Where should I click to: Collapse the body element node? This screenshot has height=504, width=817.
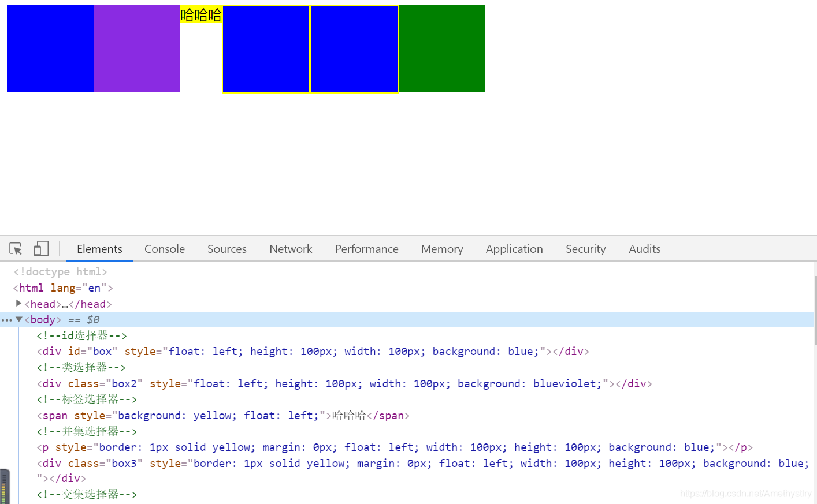(18, 319)
